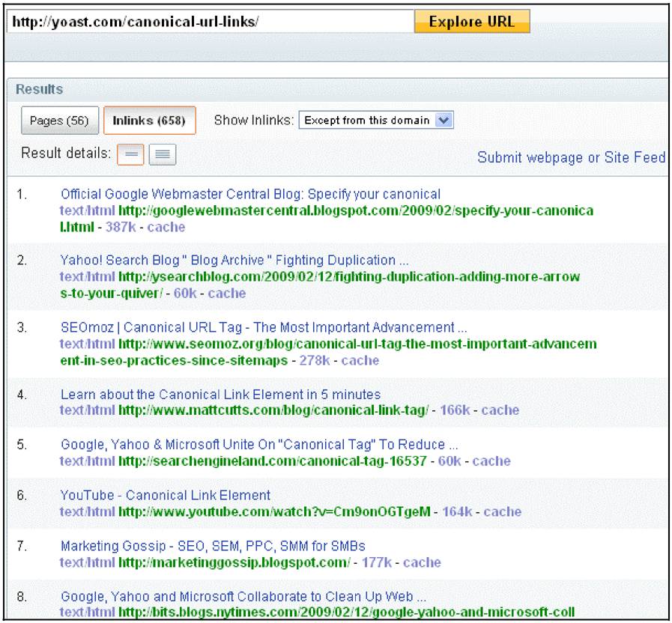Click the 387k size text
This screenshot has width=672, height=623.
point(121,227)
